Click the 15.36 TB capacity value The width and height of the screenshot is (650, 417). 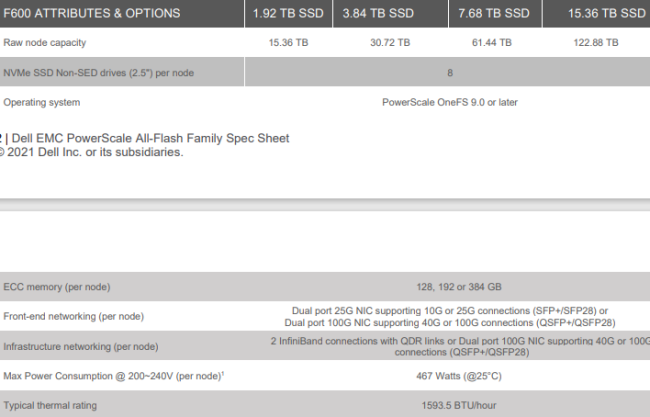click(289, 43)
